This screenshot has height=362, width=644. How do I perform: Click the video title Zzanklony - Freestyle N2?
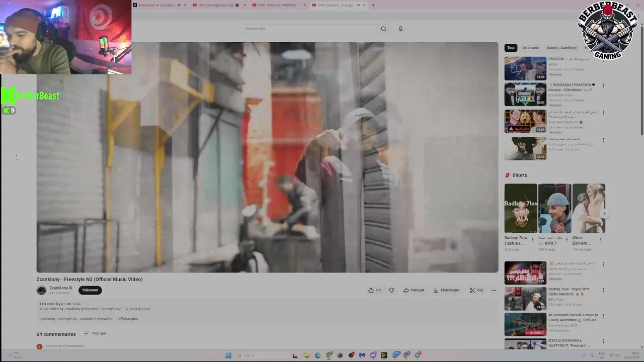pyautogui.click(x=89, y=279)
